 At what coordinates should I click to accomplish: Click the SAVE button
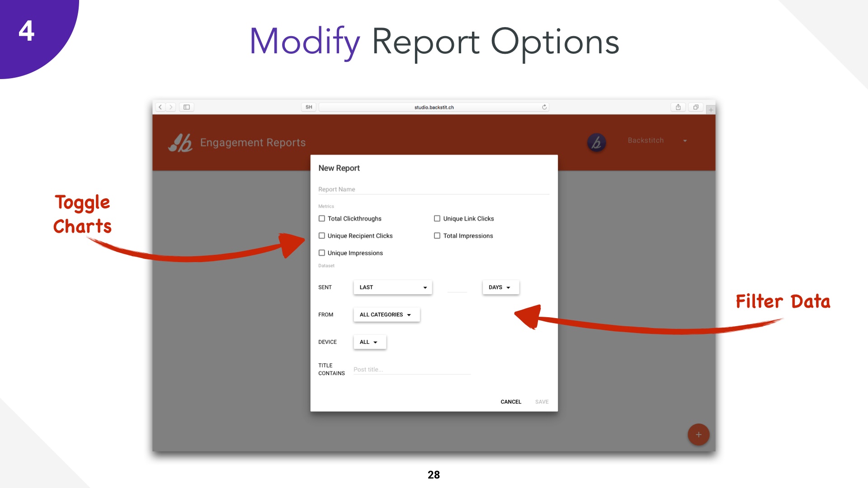pos(541,401)
